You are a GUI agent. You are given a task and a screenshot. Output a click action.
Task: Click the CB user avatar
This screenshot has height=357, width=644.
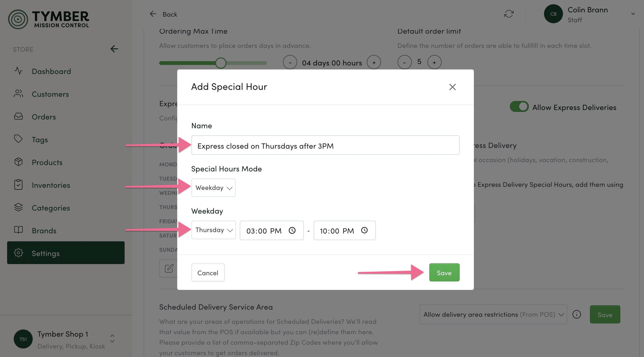coord(553,14)
